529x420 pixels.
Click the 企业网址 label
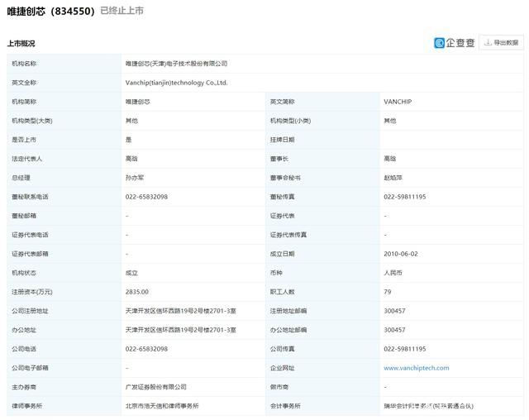pyautogui.click(x=282, y=368)
